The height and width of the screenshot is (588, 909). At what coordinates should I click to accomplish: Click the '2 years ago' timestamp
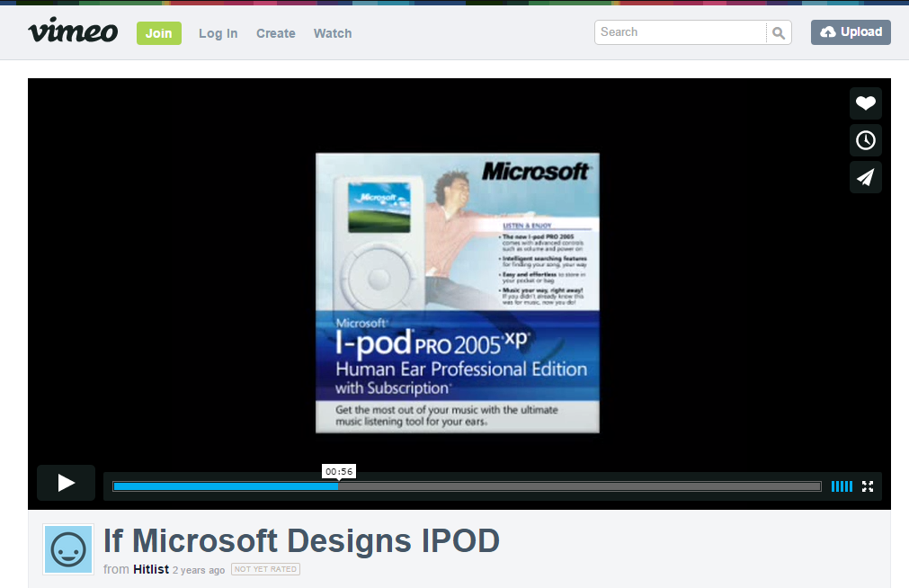[199, 570]
